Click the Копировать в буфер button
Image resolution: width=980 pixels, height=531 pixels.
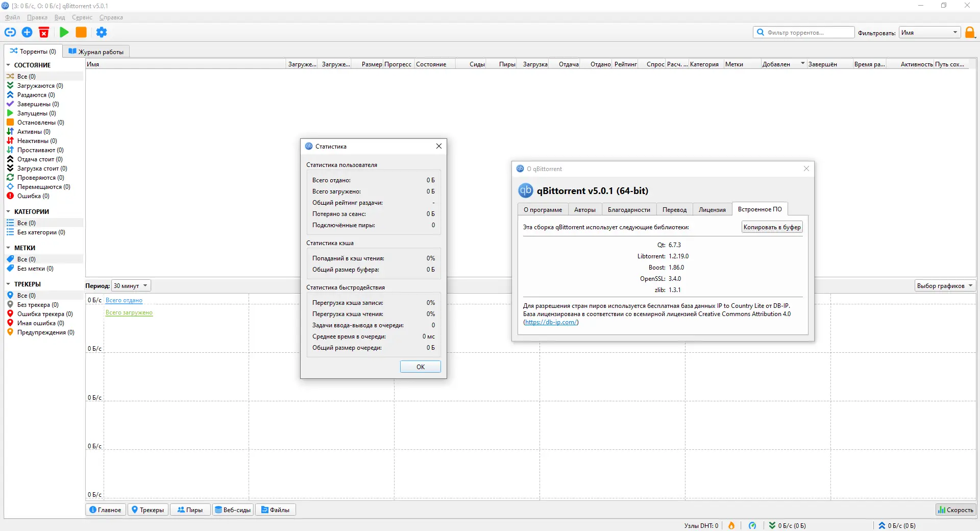click(772, 227)
